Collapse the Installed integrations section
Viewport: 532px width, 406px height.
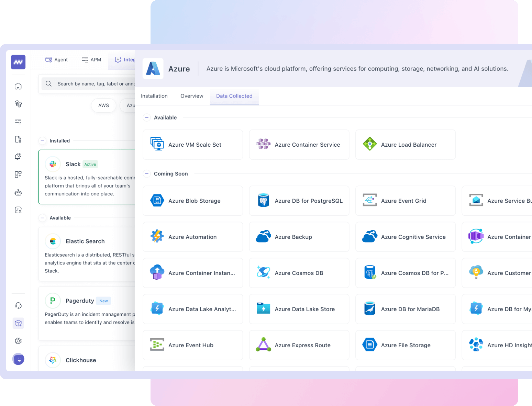[x=43, y=141]
